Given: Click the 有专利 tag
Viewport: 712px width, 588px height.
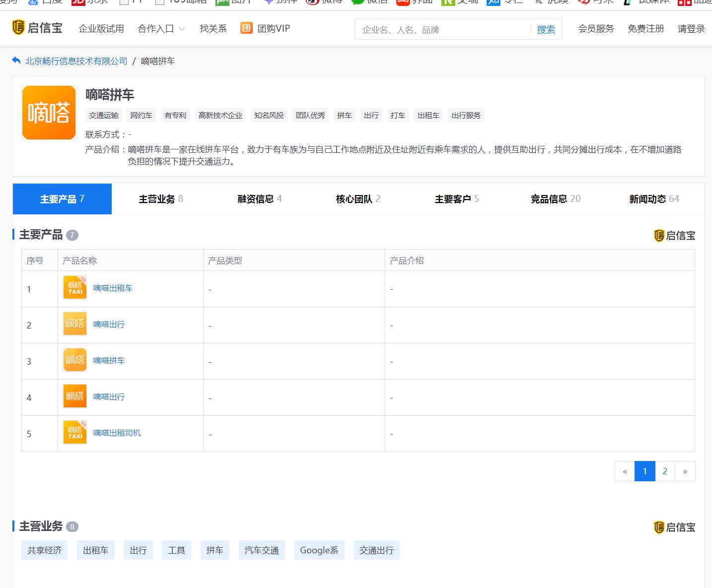Looking at the screenshot, I should pos(175,116).
